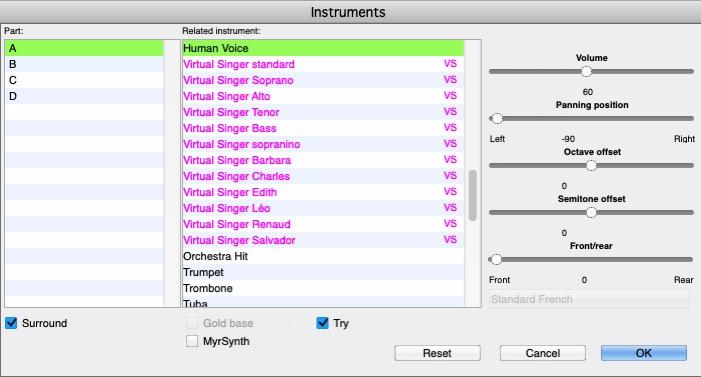The height and width of the screenshot is (377, 701).
Task: Toggle the Surround checkbox
Action: click(11, 323)
